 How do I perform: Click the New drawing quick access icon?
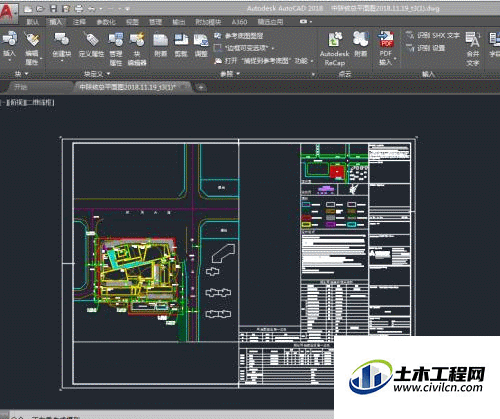click(x=28, y=9)
